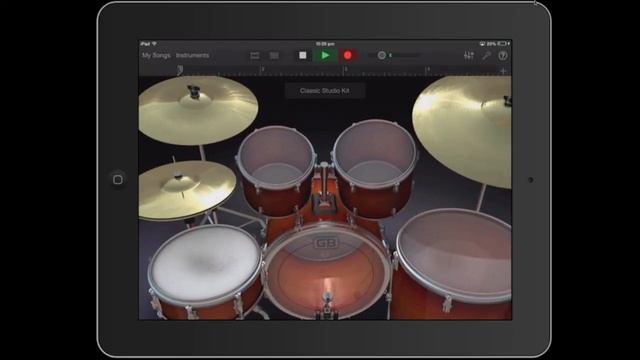640x360 pixels.
Task: Select bar 3 on timeline ruler
Action: [x=345, y=69]
